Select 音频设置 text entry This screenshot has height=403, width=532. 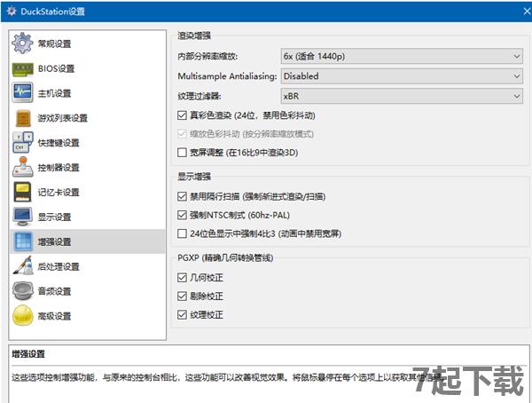[x=54, y=291]
